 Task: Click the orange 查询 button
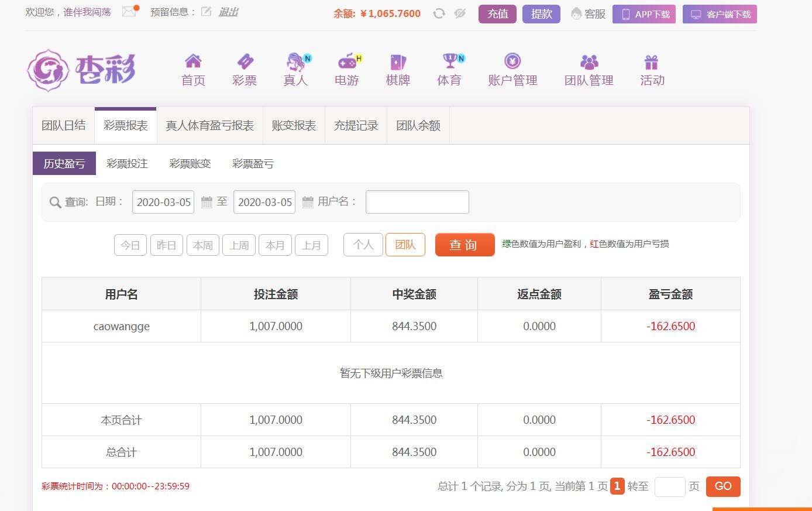[465, 245]
